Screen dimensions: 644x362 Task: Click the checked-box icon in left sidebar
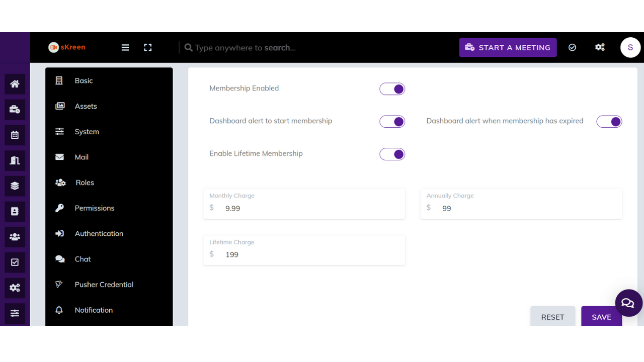pos(15,262)
